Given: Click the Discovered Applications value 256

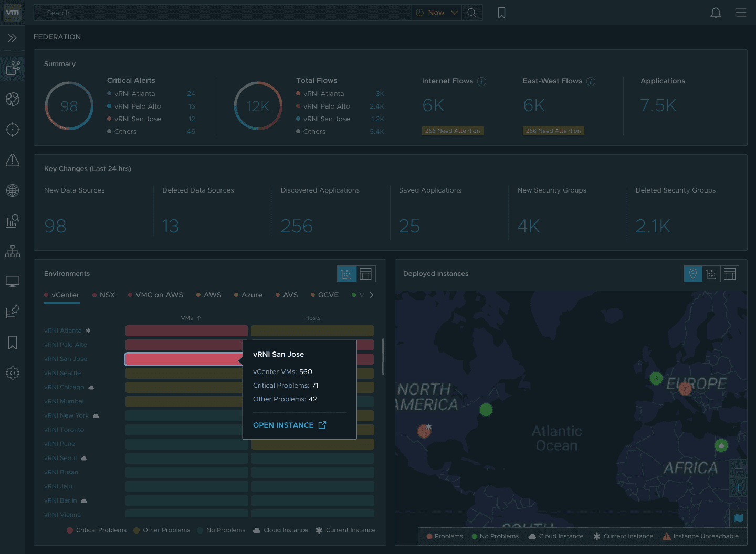Looking at the screenshot, I should coord(297,226).
